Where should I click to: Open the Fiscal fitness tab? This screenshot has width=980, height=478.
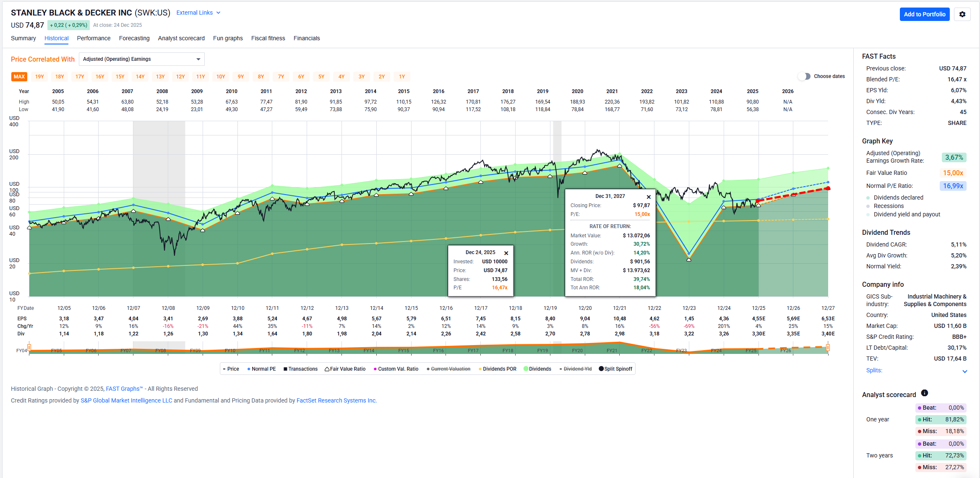coord(268,38)
